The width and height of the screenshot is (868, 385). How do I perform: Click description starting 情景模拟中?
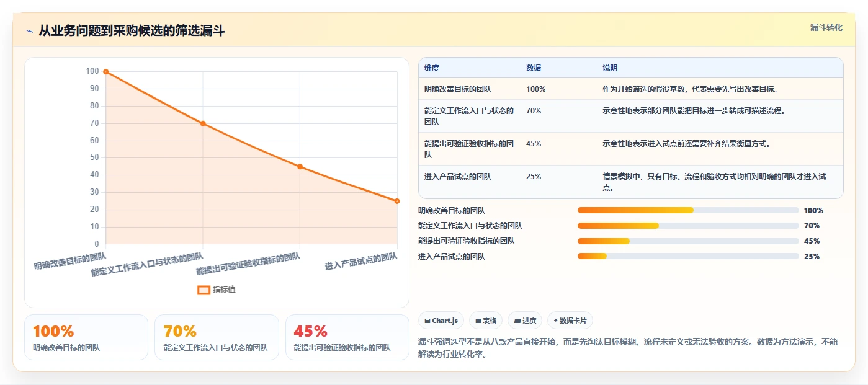point(714,182)
